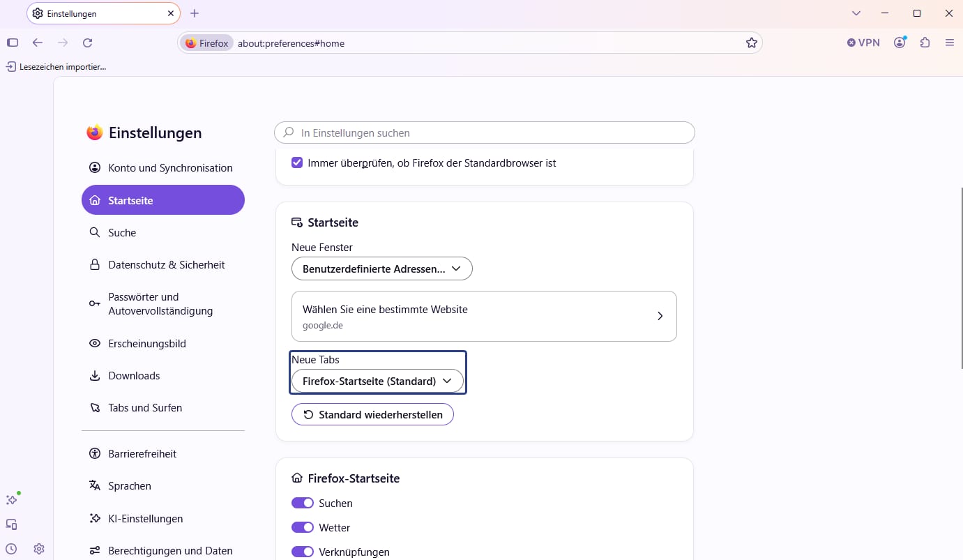This screenshot has width=963, height=560.
Task: Open the Neue Tabs dropdown
Action: 377,381
